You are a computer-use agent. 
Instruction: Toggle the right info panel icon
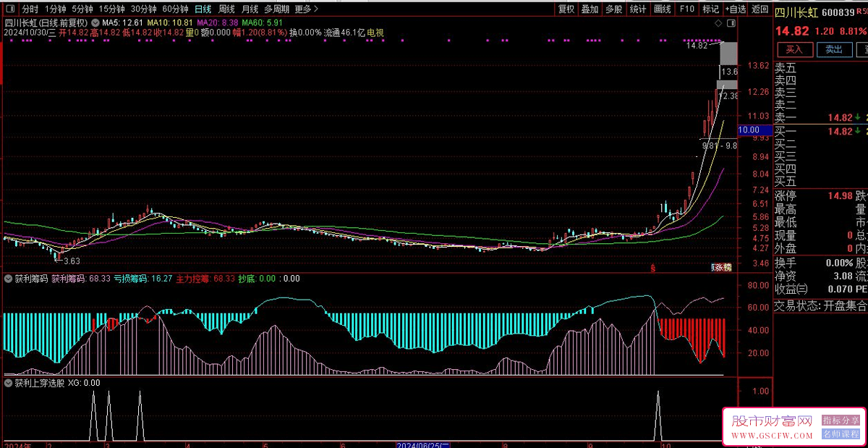tap(731, 23)
